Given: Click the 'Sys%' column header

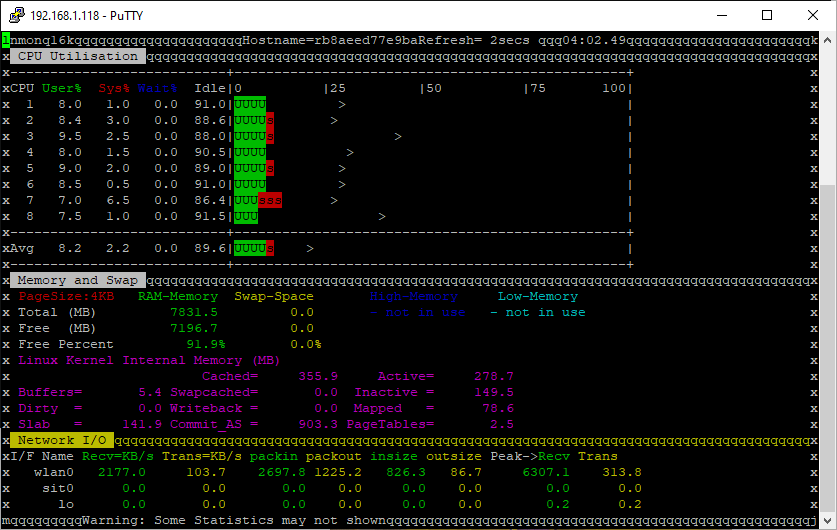Looking at the screenshot, I should coord(114,88).
